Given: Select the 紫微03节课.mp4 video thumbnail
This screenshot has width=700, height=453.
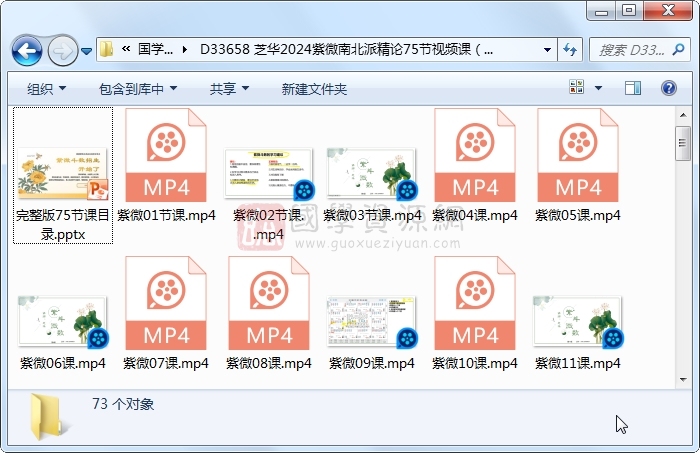Looking at the screenshot, I should click(372, 173).
